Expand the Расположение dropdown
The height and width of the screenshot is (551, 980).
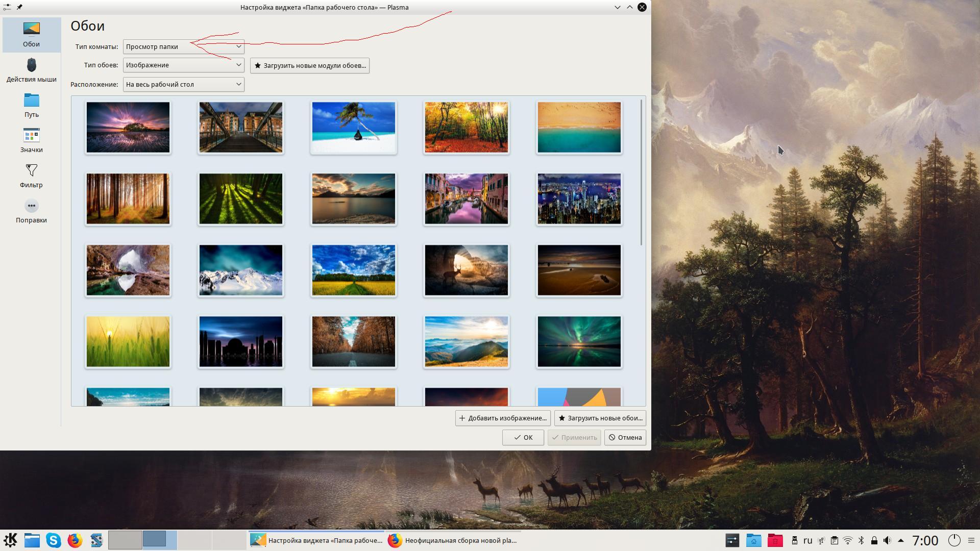pyautogui.click(x=183, y=84)
